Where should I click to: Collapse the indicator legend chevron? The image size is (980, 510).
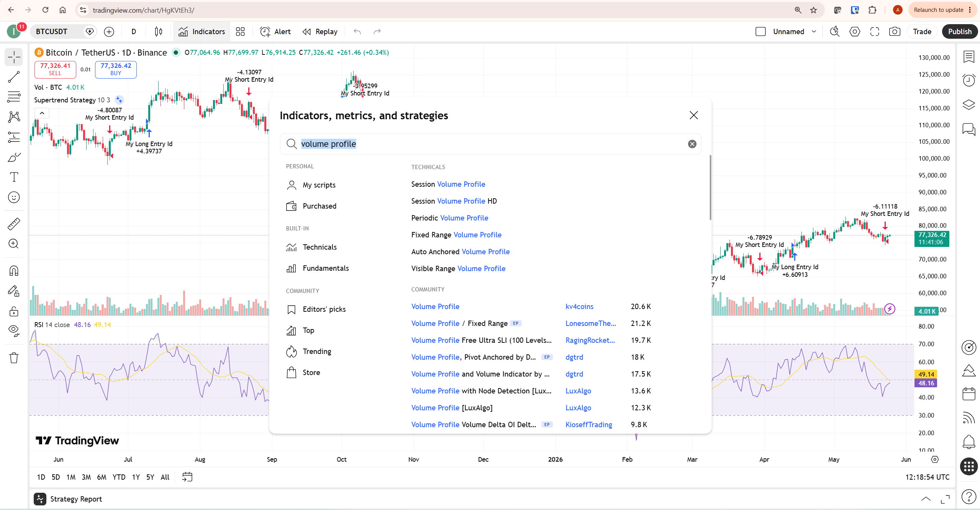pyautogui.click(x=42, y=113)
